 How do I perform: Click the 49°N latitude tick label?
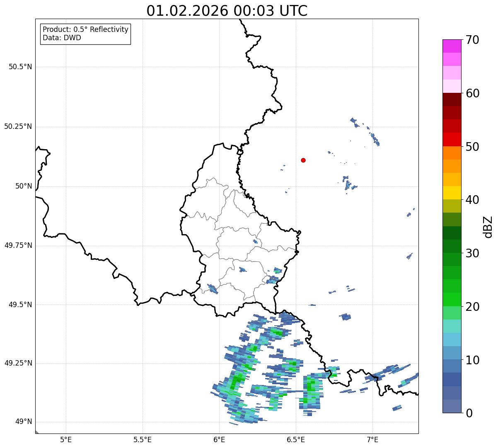(x=24, y=422)
